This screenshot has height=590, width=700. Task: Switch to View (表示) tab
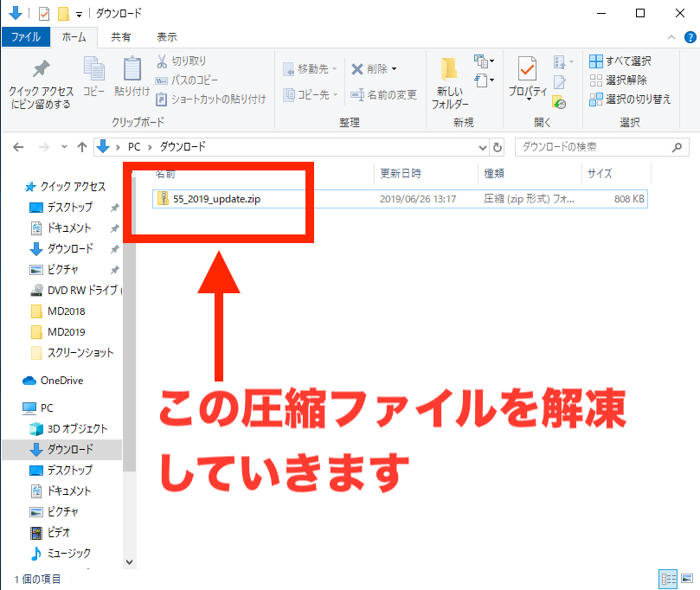(167, 37)
